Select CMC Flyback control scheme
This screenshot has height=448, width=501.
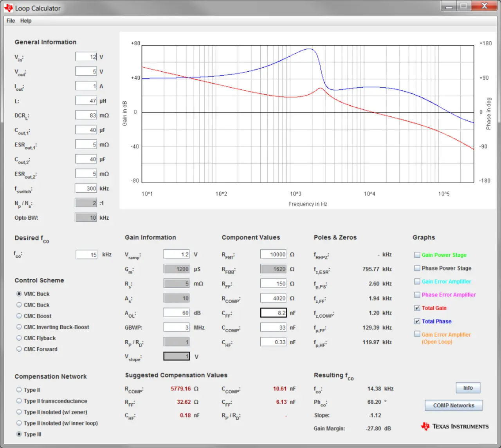19,338
